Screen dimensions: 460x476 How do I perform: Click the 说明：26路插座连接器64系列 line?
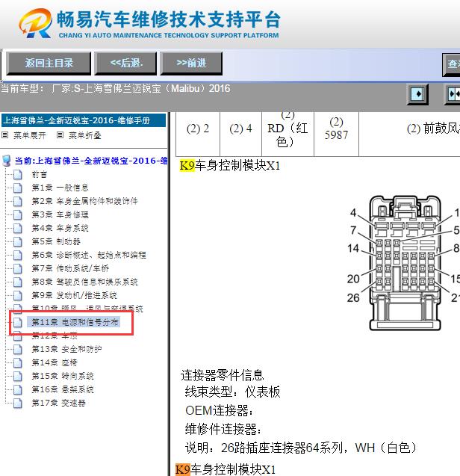click(x=300, y=448)
